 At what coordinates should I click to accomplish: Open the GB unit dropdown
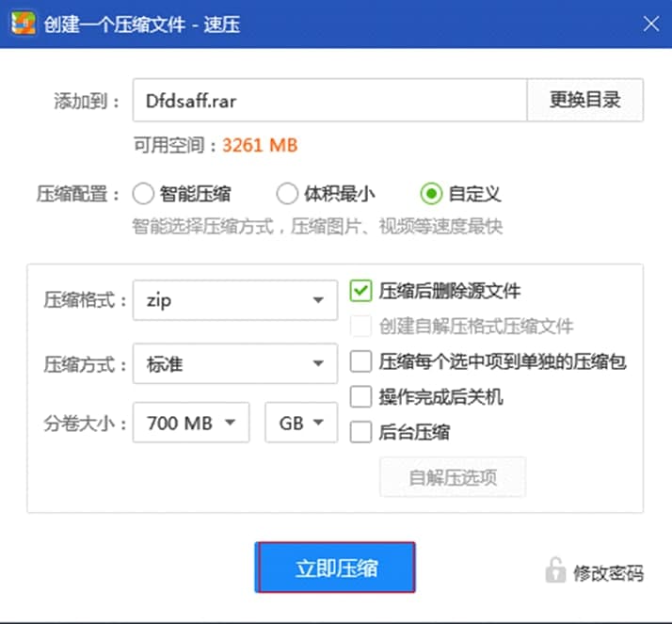[x=301, y=423]
